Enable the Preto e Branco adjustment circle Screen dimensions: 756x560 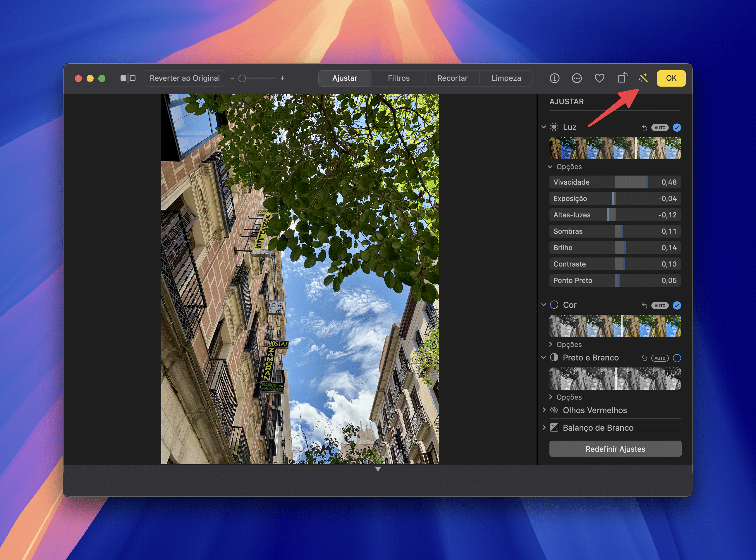677,358
